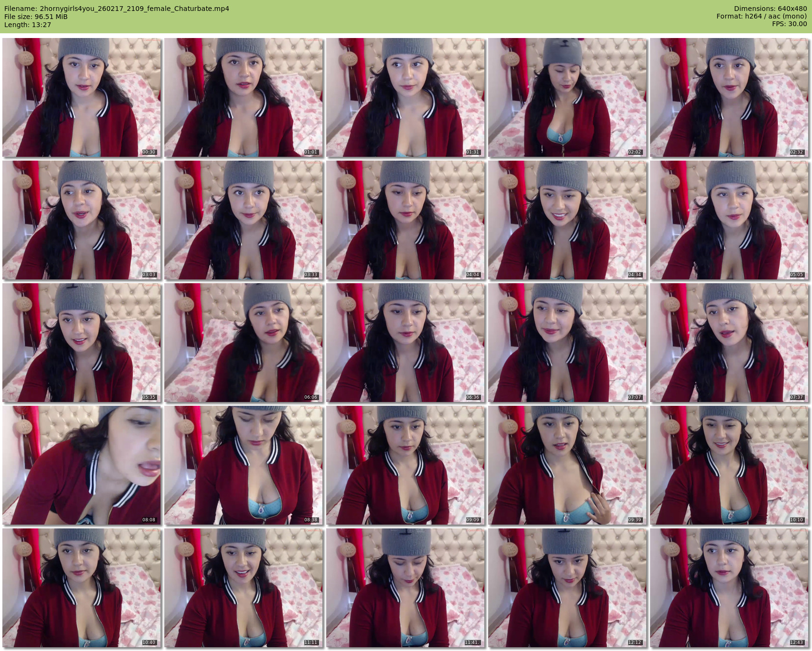
Task: Open the thumbnail at 11:11
Action: click(244, 588)
